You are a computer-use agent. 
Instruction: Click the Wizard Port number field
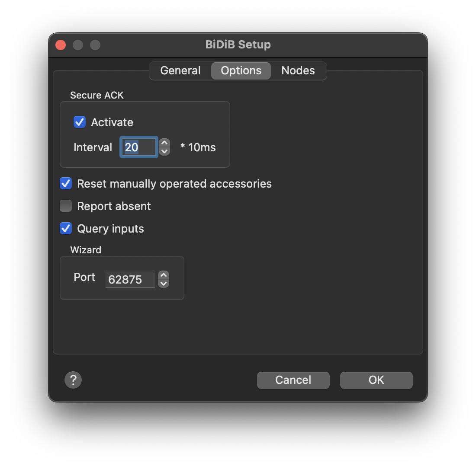[130, 280]
